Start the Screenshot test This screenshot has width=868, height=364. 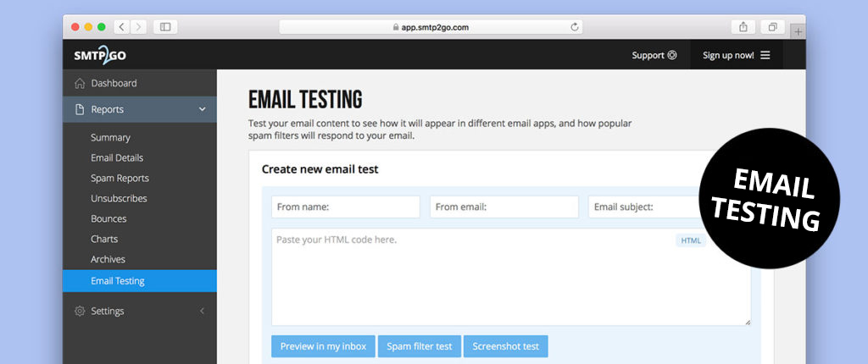(505, 346)
